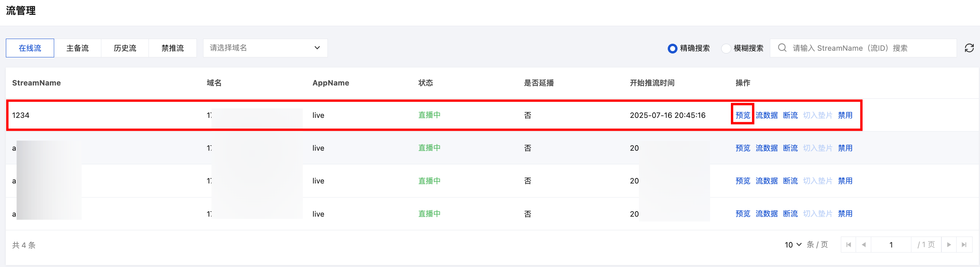Open the 禁推流 tab
The height and width of the screenshot is (267, 980).
pos(173,48)
